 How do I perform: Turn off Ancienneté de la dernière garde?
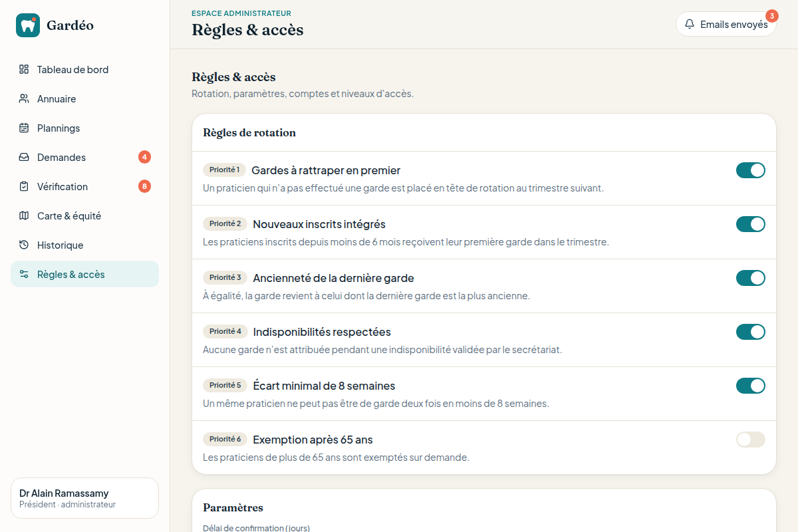coord(751,278)
